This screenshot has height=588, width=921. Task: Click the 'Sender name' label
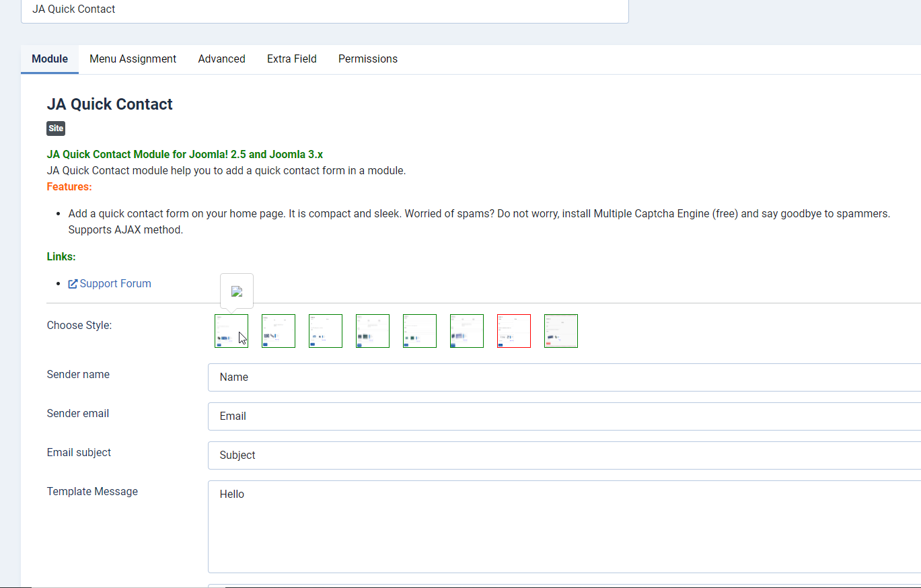tap(78, 375)
